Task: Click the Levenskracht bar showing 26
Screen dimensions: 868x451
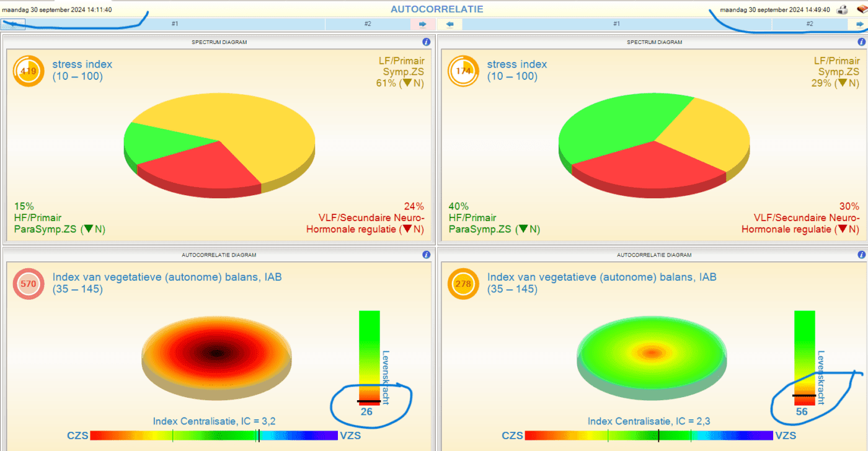Action: 369,358
